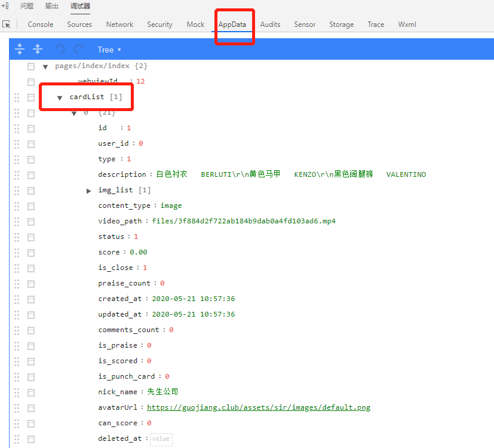Switch to the Sensor tab

(305, 24)
